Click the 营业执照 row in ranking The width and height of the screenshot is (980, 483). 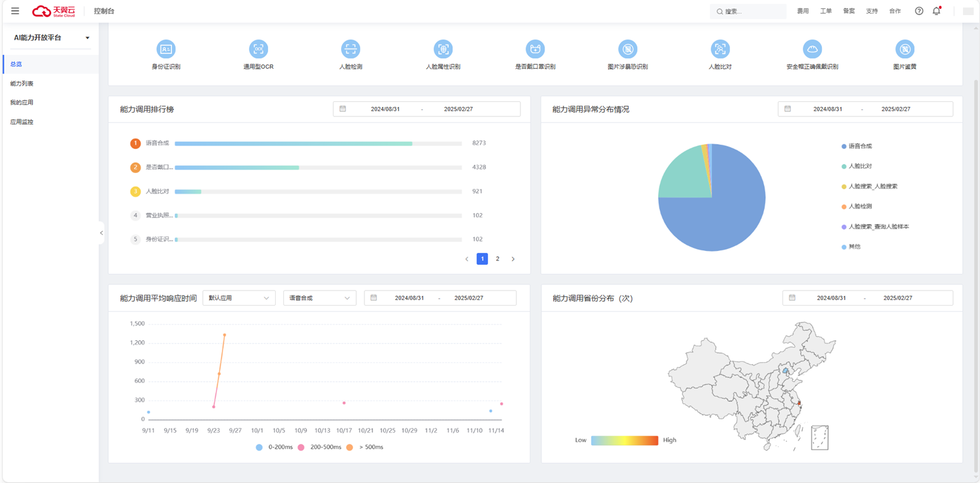tap(308, 215)
